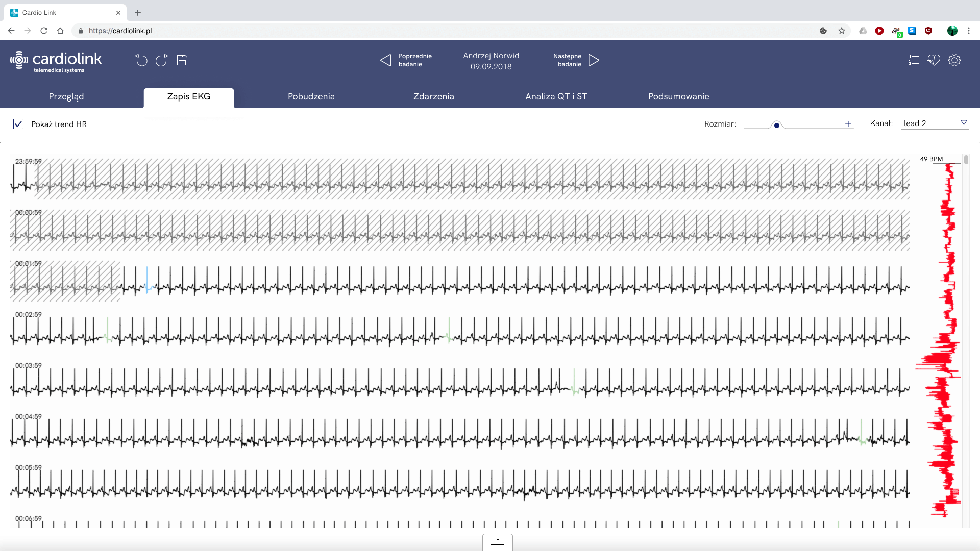Go to previous exam triangle arrow
The width and height of the screenshot is (980, 551).
point(386,60)
